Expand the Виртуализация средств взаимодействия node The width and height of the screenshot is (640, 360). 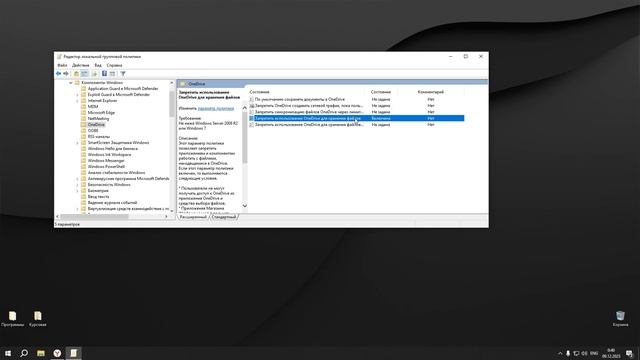click(78, 209)
